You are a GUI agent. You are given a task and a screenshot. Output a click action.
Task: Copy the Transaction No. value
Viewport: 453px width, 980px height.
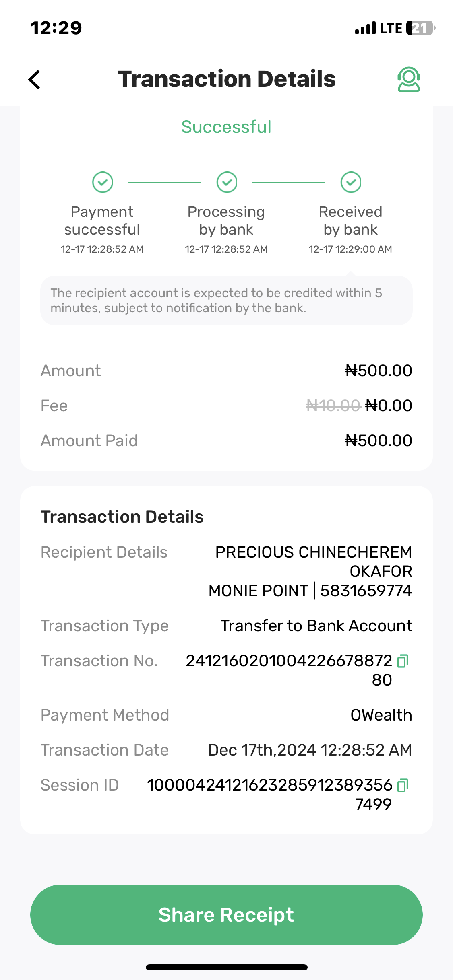[403, 661]
